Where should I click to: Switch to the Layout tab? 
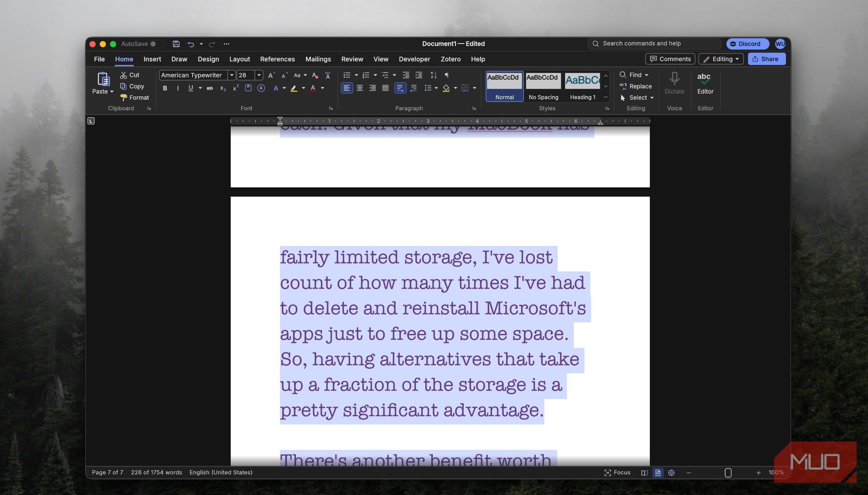coord(239,59)
